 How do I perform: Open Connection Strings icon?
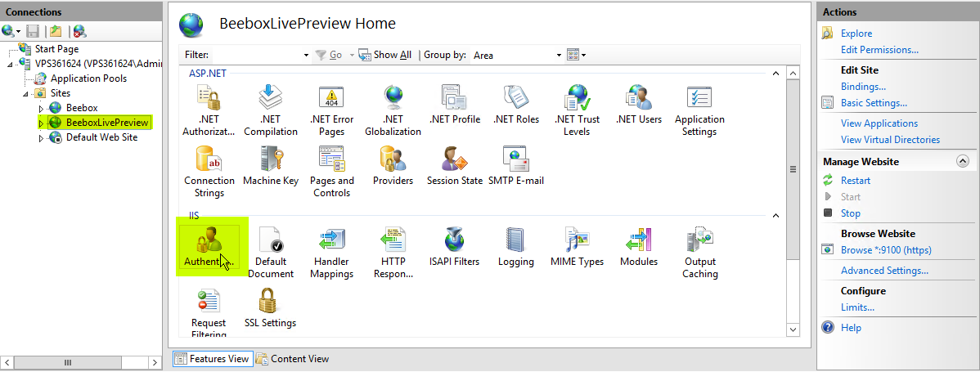pos(209,171)
